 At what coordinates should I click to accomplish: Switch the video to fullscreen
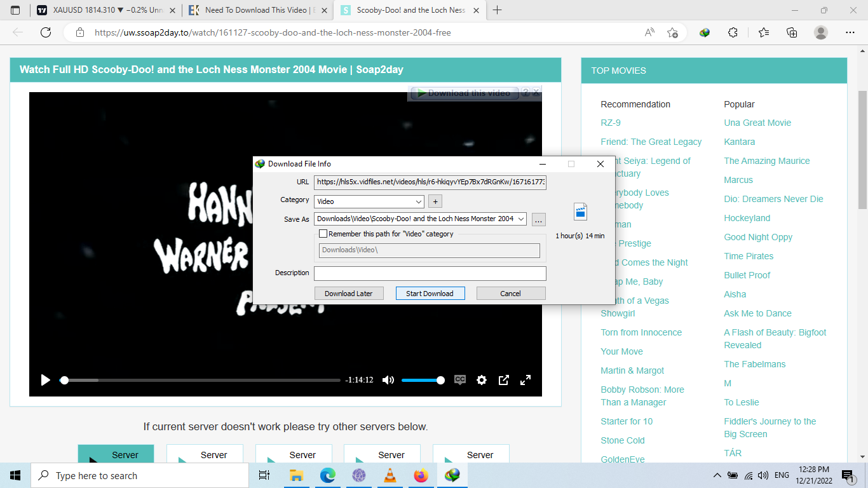526,380
